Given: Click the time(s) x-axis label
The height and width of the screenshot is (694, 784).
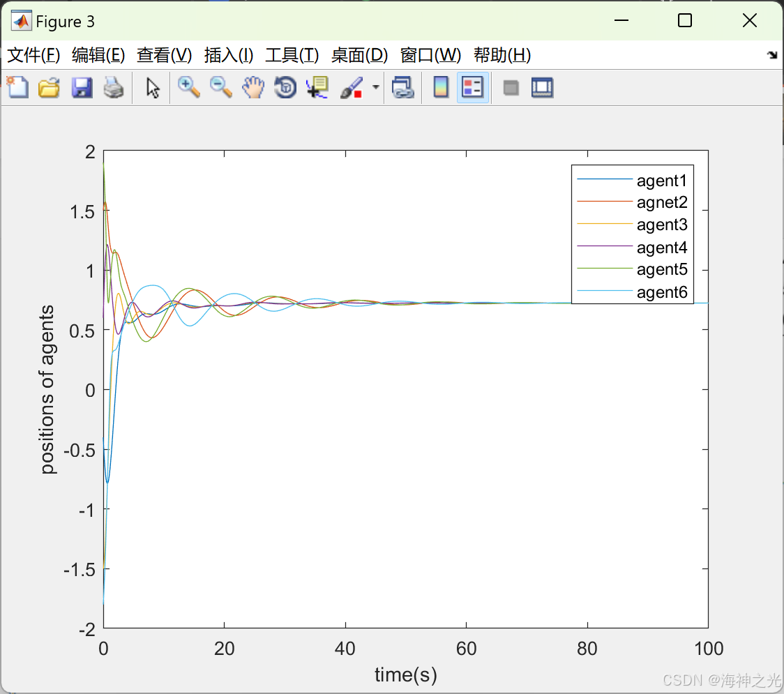Looking at the screenshot, I should (405, 675).
